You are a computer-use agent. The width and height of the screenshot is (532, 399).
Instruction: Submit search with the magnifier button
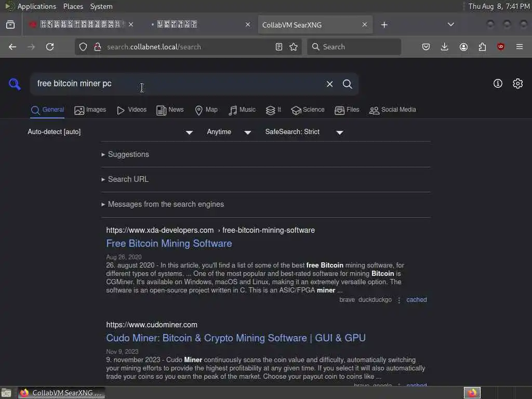click(347, 84)
